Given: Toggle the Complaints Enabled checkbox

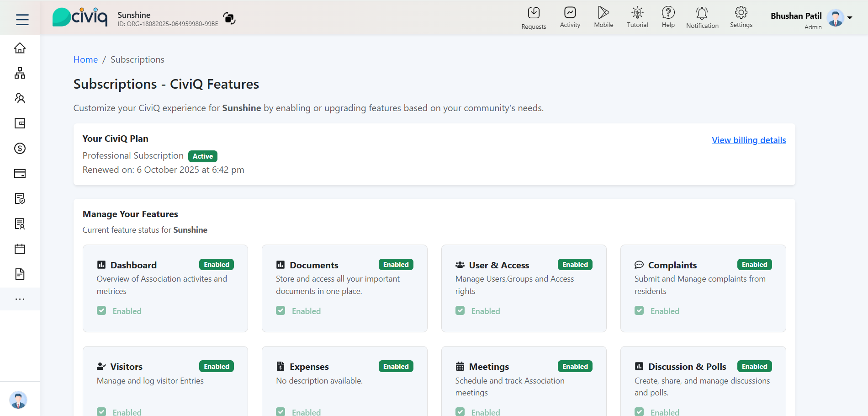Looking at the screenshot, I should (x=639, y=311).
